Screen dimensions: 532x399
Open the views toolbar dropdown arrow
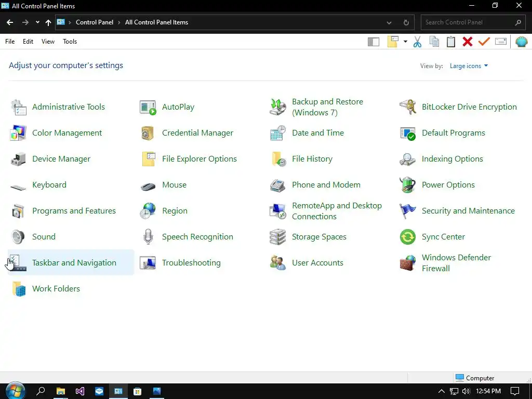point(405,42)
